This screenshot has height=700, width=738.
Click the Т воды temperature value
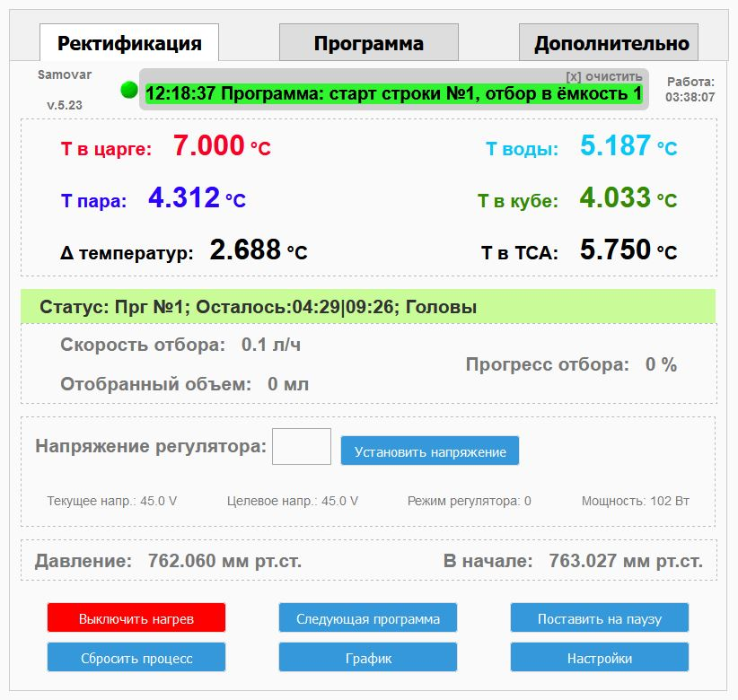click(628, 145)
